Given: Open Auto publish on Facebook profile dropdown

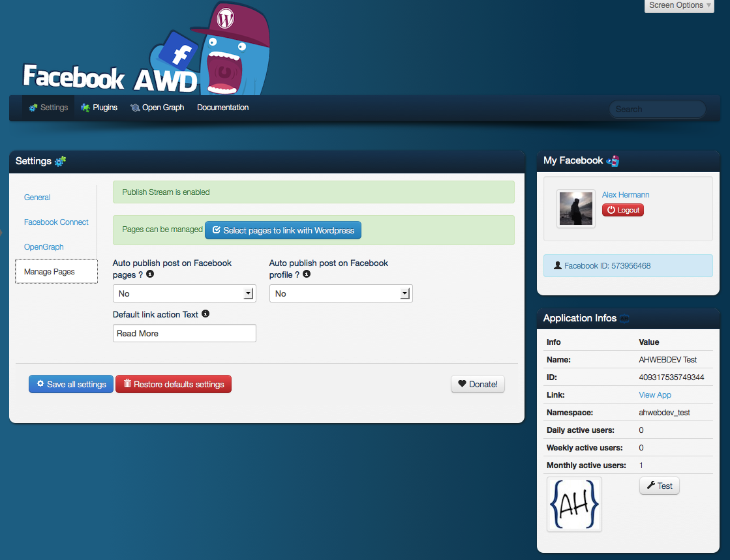Looking at the screenshot, I should click(341, 294).
